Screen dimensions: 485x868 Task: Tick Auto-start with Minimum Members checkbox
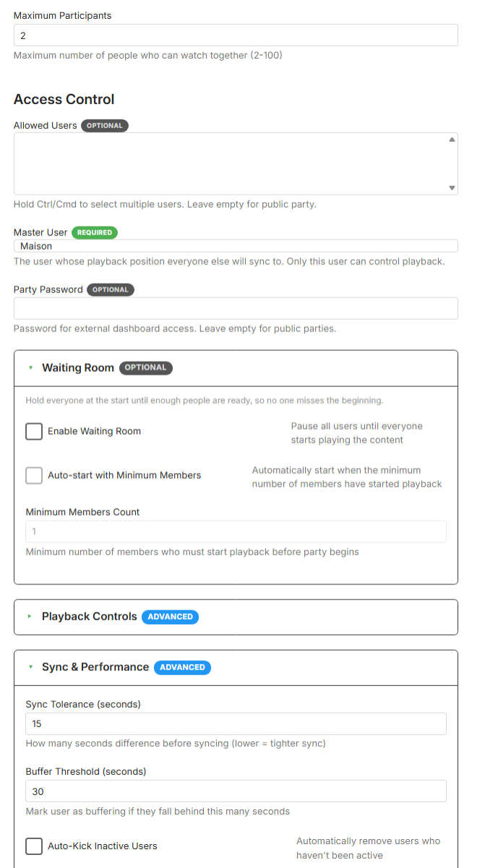(x=34, y=475)
